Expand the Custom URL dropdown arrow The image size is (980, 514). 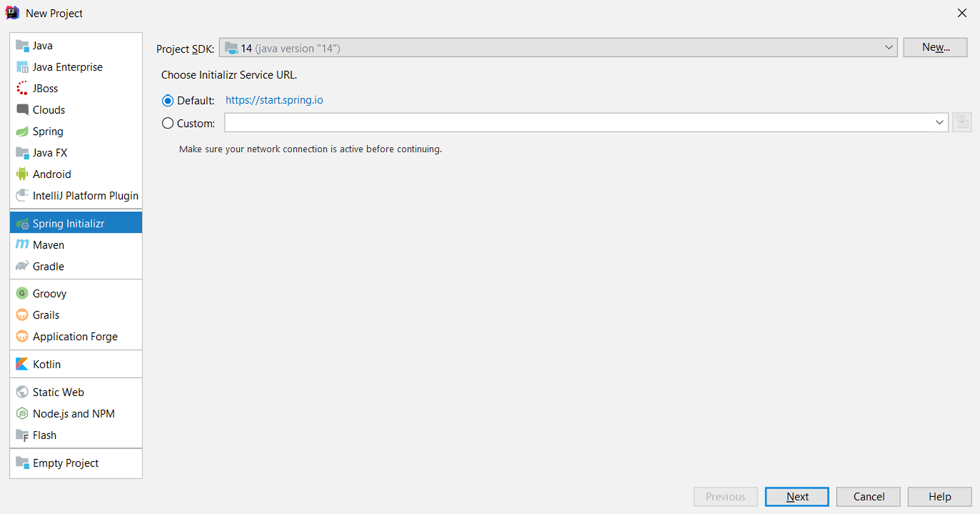tap(939, 122)
